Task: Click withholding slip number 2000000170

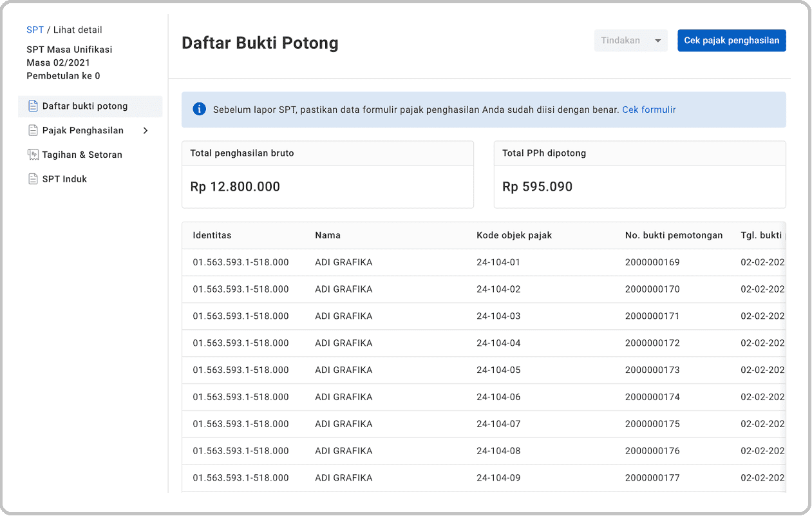Action: point(652,290)
